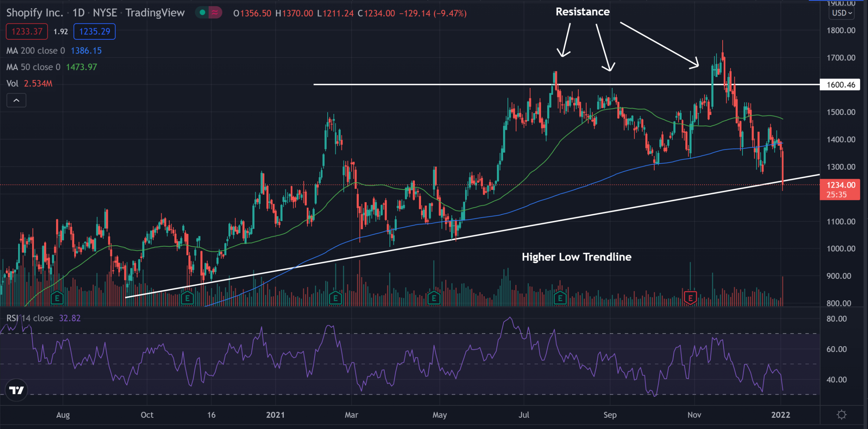This screenshot has height=429, width=868.
Task: Click the RSI value 32.82
Action: (x=70, y=318)
